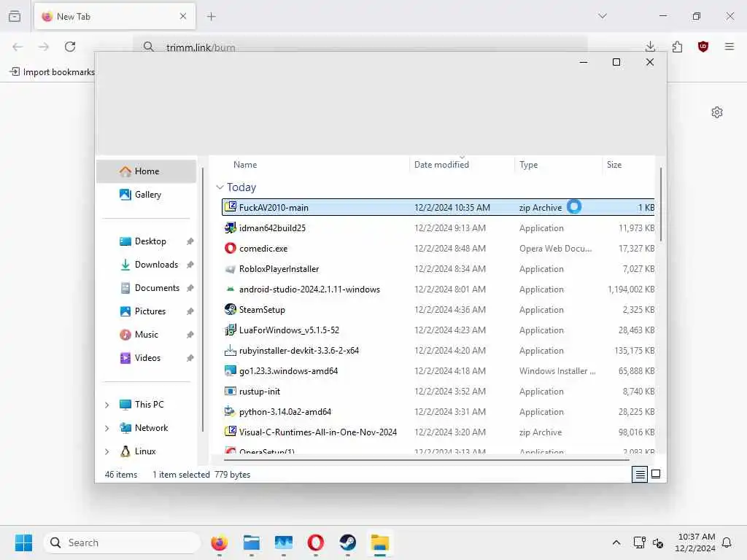Open Firefox application hamburger menu
Image resolution: width=747 pixels, height=560 pixels.
tap(729, 47)
